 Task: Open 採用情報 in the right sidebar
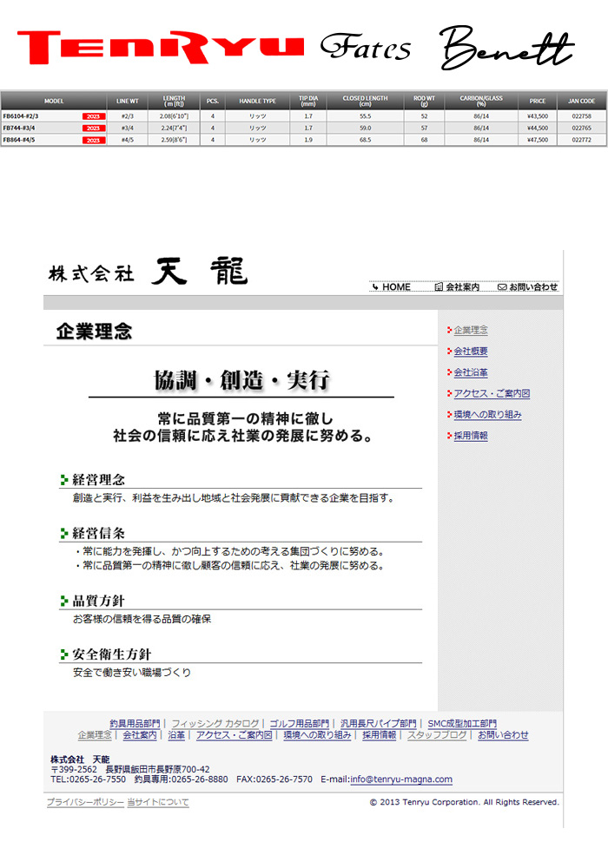coord(471,436)
